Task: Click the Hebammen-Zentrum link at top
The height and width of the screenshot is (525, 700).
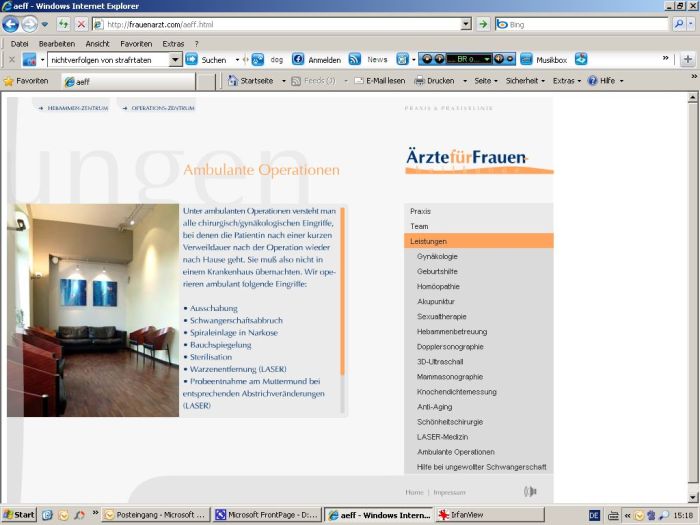Action: [x=78, y=108]
